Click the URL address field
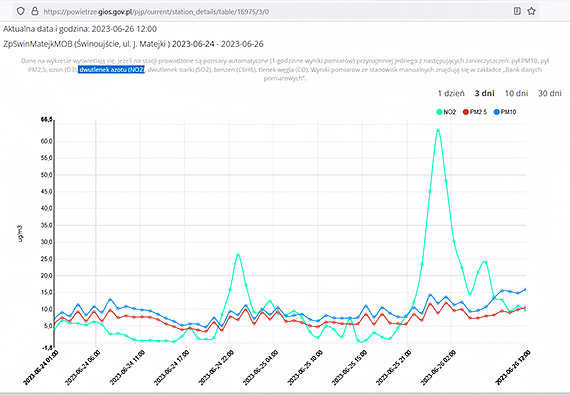This screenshot has width=570, height=395. point(276,11)
